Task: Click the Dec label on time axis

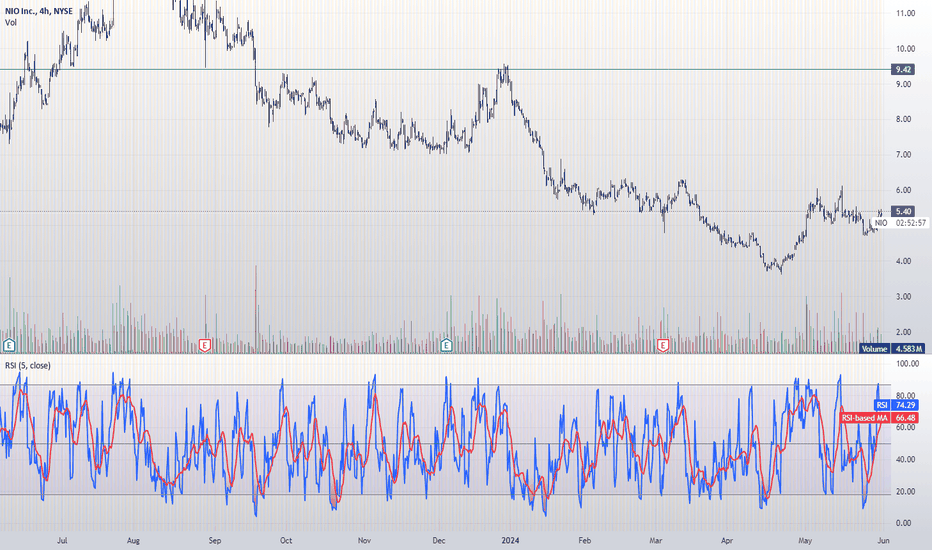Action: point(439,540)
